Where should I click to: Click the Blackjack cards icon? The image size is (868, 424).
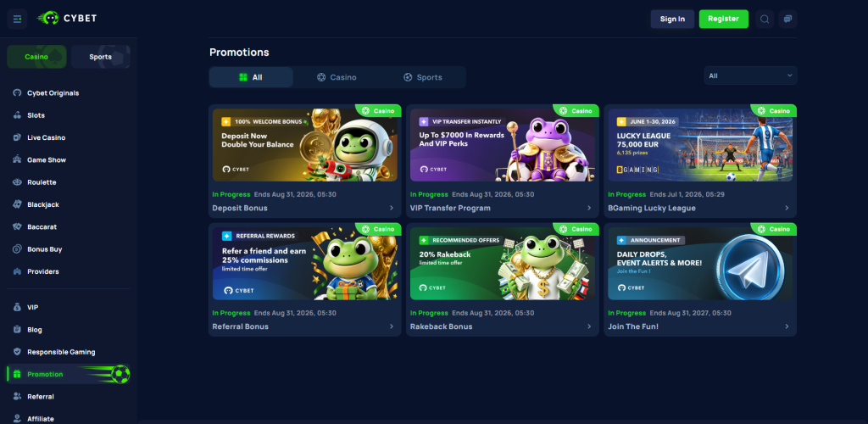(x=17, y=204)
